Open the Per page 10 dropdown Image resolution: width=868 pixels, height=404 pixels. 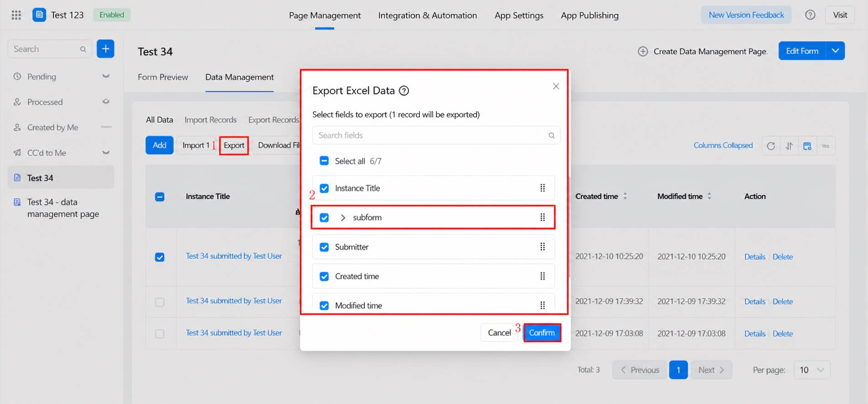pos(812,370)
